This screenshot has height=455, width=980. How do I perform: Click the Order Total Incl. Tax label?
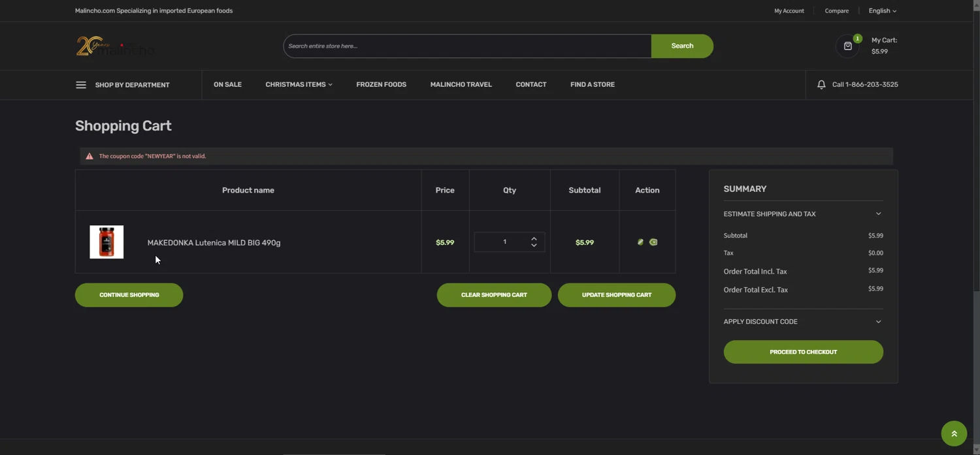(755, 272)
